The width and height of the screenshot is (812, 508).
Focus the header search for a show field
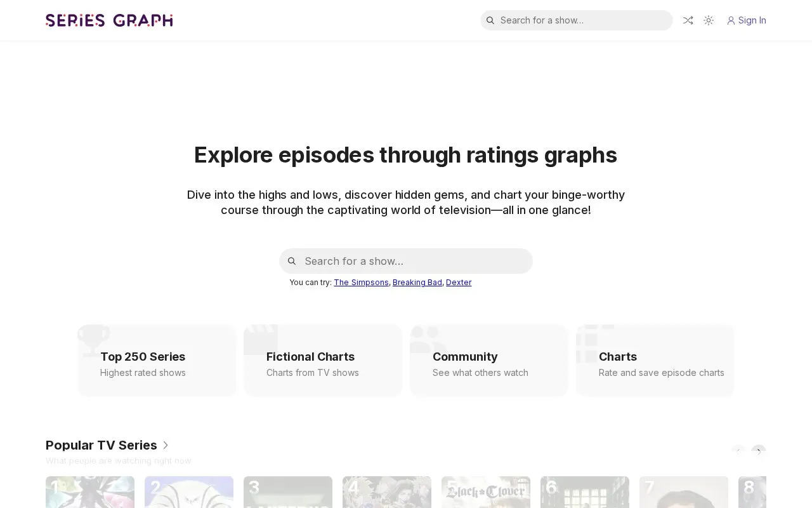(x=577, y=20)
